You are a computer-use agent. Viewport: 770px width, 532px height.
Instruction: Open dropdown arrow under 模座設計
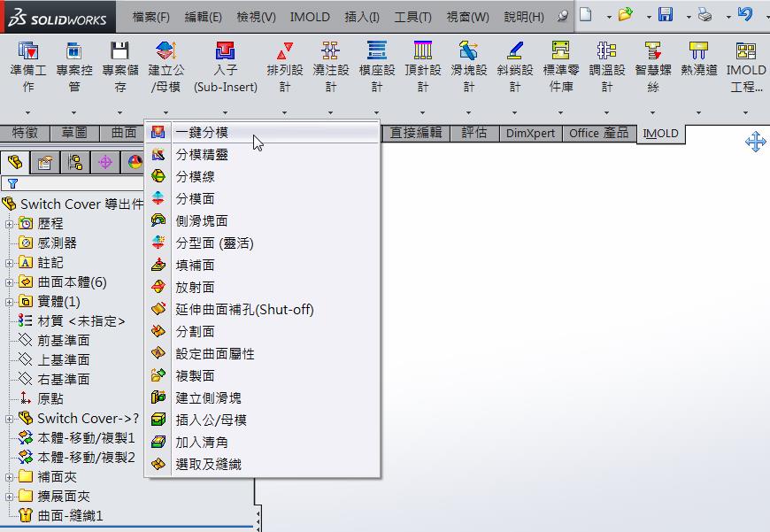377,112
